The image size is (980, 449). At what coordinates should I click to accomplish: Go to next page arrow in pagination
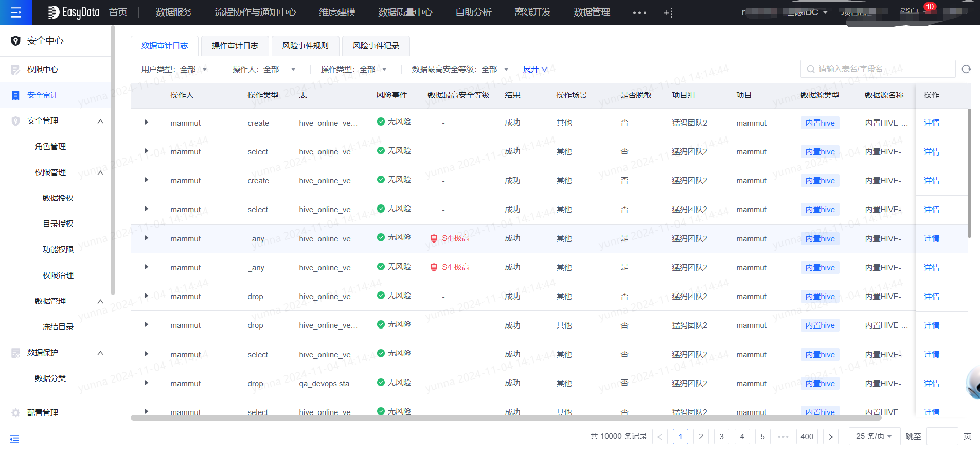tap(831, 437)
